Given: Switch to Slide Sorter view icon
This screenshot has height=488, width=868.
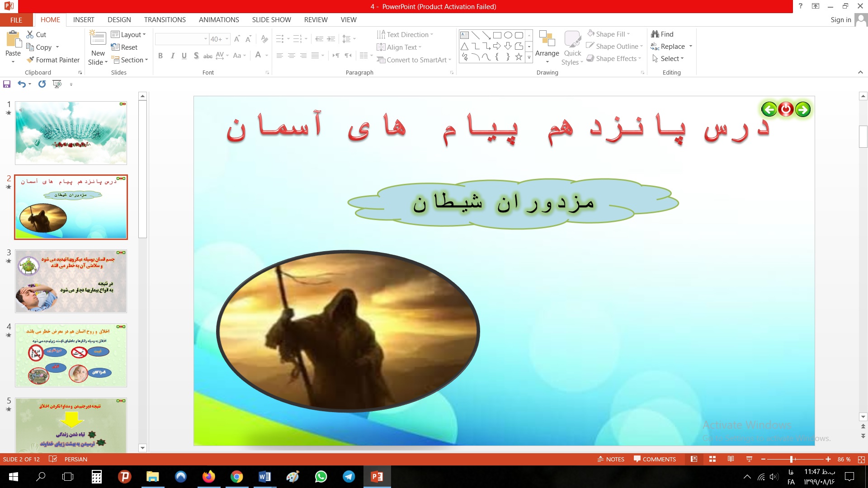Looking at the screenshot, I should [712, 459].
